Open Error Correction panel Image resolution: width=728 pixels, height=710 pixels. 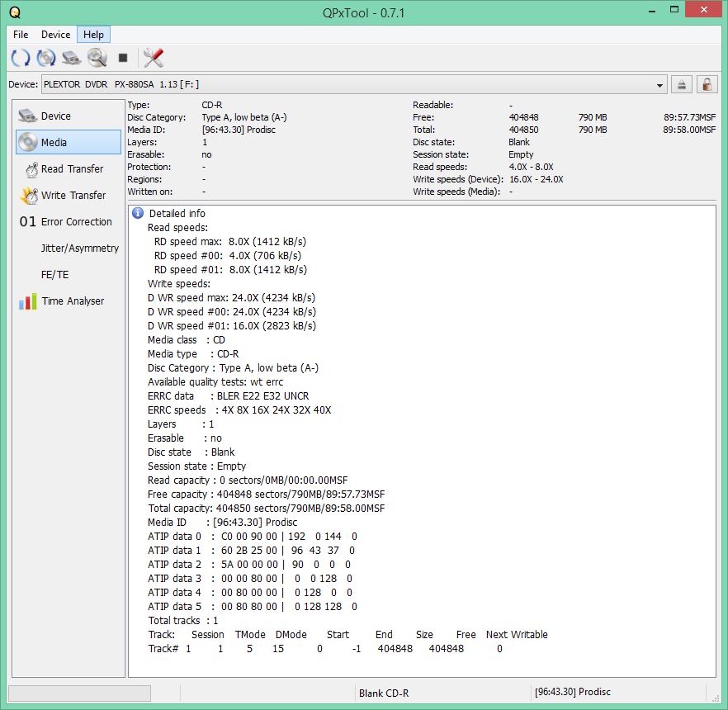[69, 222]
